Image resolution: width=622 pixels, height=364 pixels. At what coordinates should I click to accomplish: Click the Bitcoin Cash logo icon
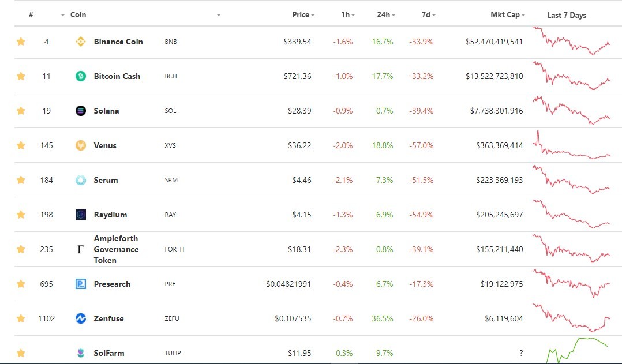click(x=81, y=76)
